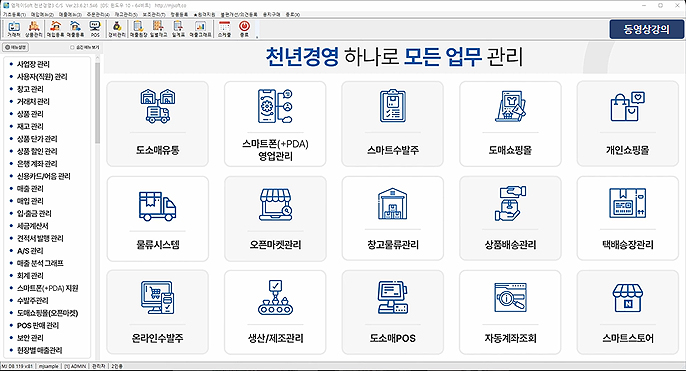Open the 도소매POS tile
The image size is (686, 371).
tap(392, 312)
